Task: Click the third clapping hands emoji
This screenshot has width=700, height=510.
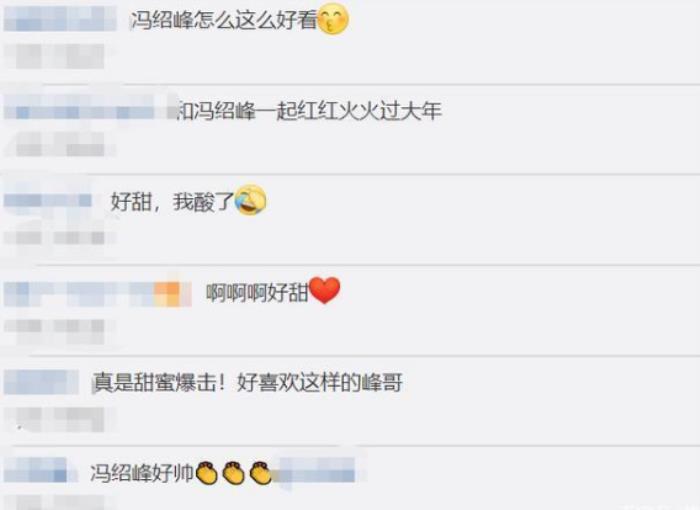Action: (x=260, y=473)
